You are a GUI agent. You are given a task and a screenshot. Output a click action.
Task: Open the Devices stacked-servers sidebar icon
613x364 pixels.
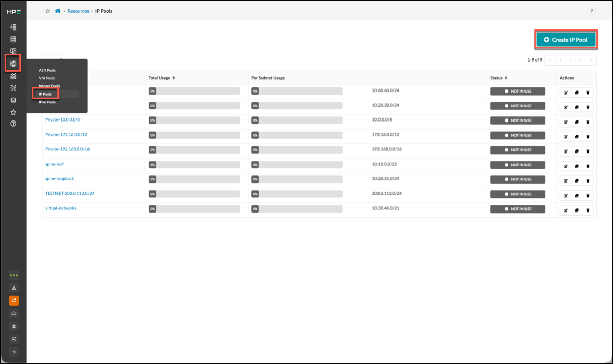pos(14,39)
